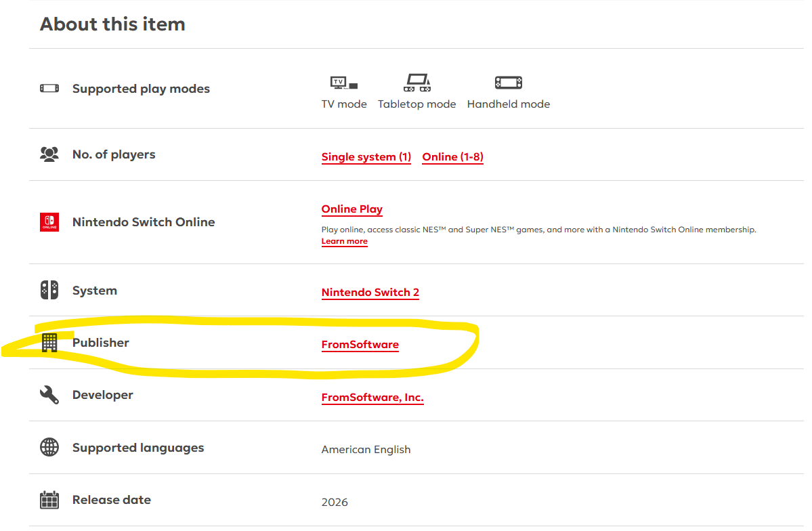Image resolution: width=812 pixels, height=531 pixels.
Task: Click Learn more about Nintendo Switch Online
Action: (x=345, y=241)
